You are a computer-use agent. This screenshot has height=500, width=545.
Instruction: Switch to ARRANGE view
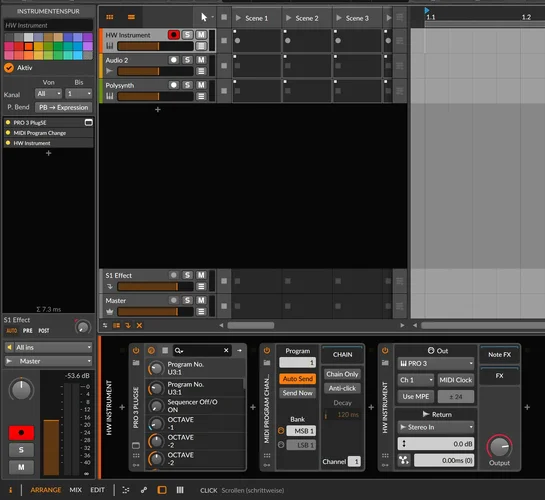click(x=46, y=490)
